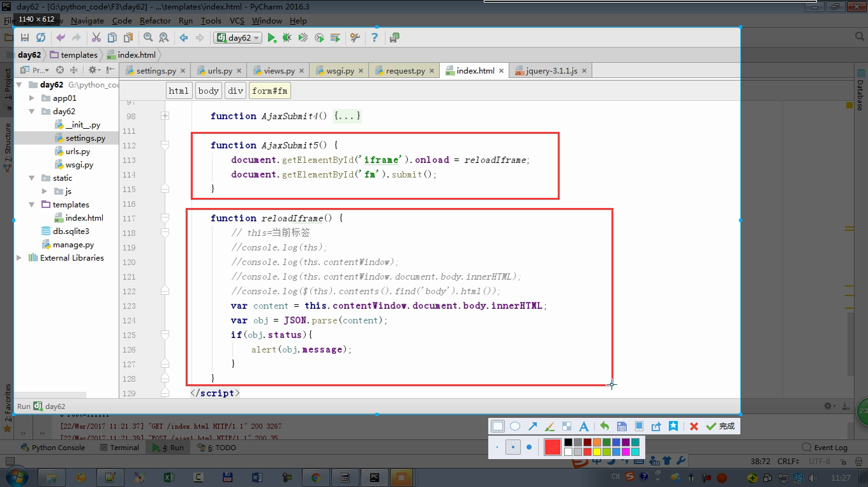Collapse the inner day62 folder
The image size is (868, 487).
(x=32, y=112)
